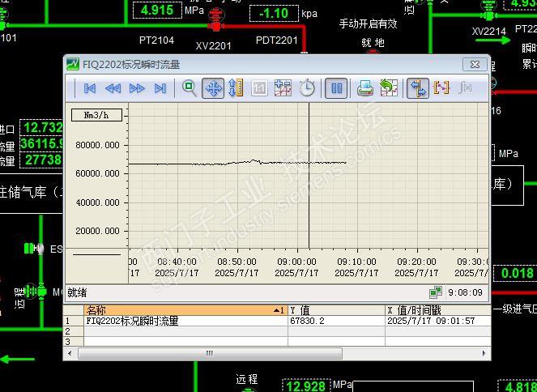Screen dimensions: 537x392
Task: Click the green valve beside 远程 at left
Action: (x=36, y=292)
